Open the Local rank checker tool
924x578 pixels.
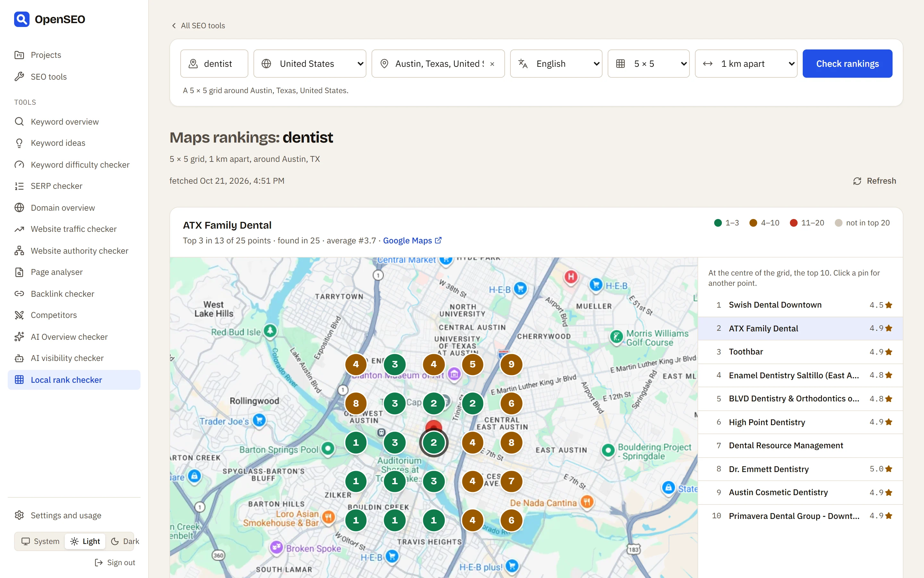pos(74,380)
